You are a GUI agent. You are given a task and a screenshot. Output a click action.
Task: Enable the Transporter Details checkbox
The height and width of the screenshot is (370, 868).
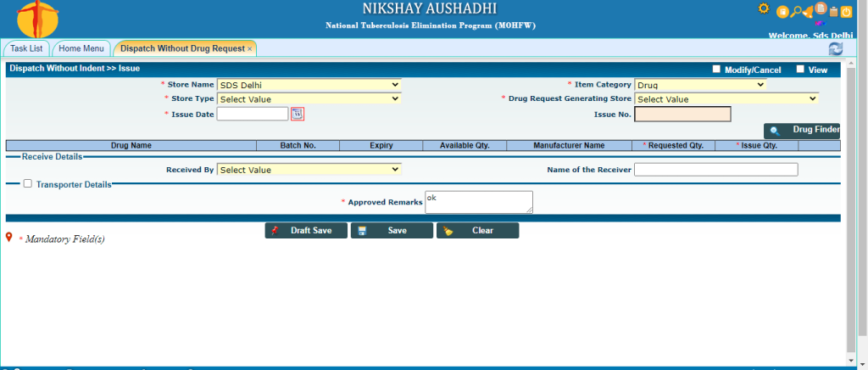point(28,184)
